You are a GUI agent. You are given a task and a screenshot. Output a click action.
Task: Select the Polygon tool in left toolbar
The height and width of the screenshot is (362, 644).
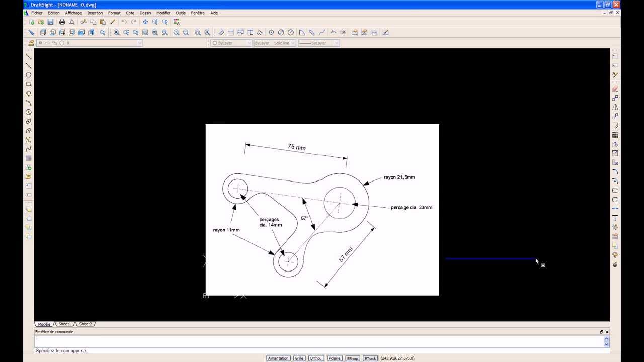tap(29, 75)
